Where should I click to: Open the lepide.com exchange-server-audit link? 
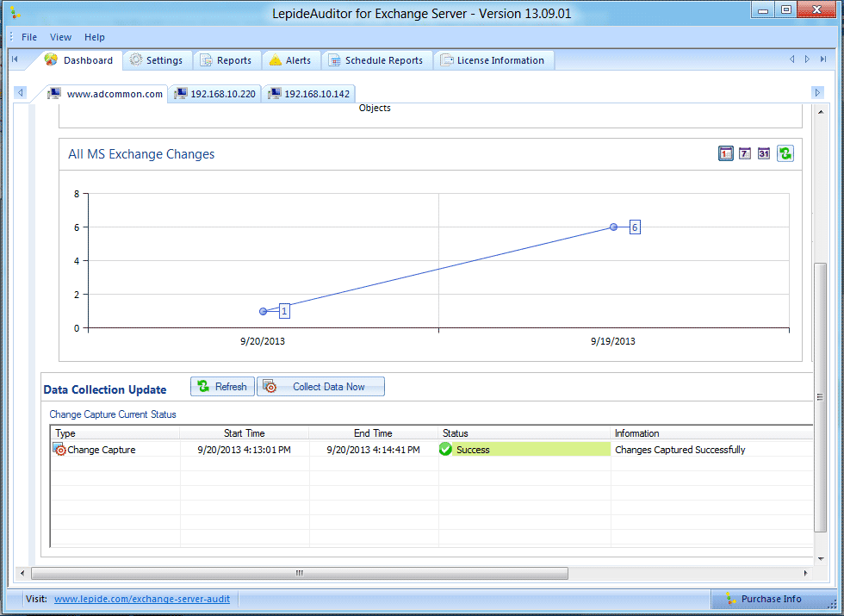(x=142, y=599)
